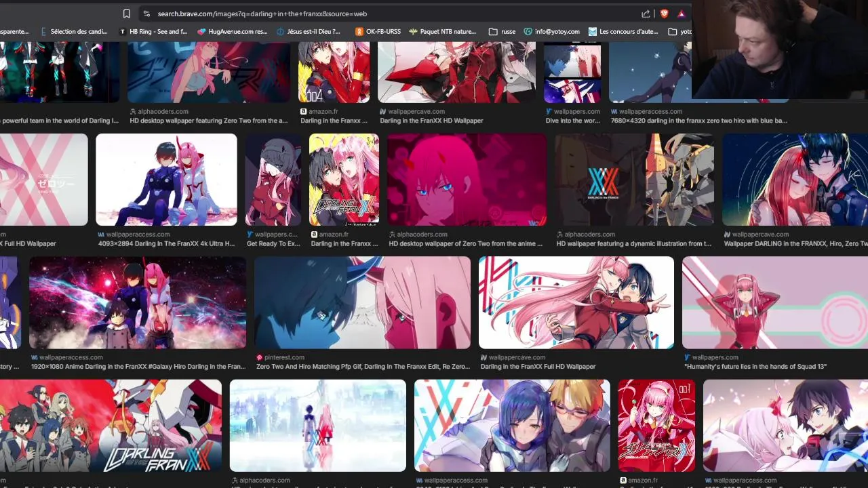The image size is (868, 488).
Task: Click 'HD wallpaper featuring a dynamic illustration' caption
Action: (x=634, y=243)
